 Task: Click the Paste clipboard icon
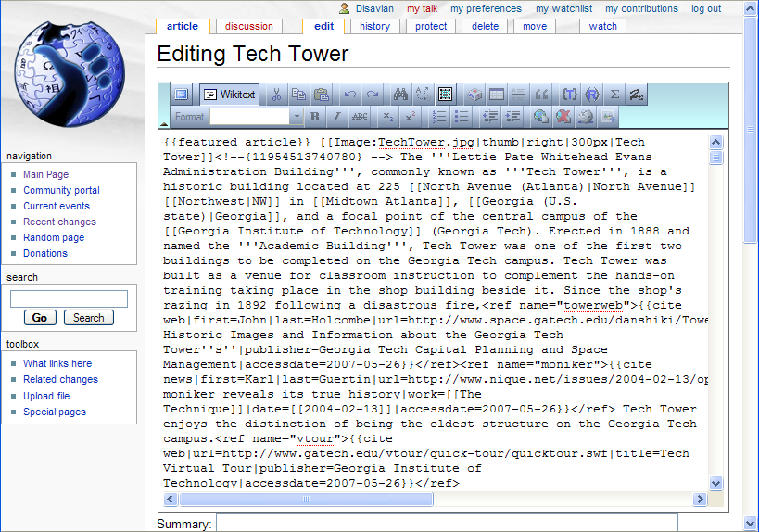321,95
